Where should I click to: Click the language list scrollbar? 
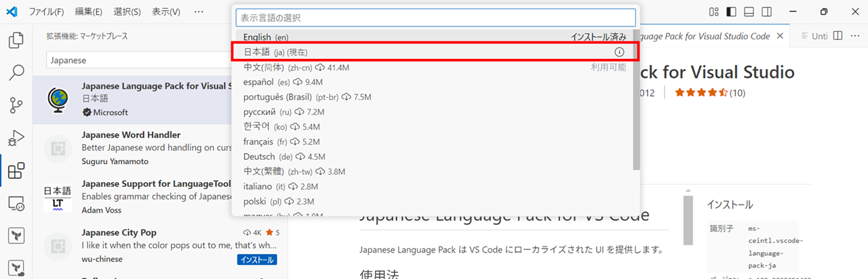coord(636,100)
